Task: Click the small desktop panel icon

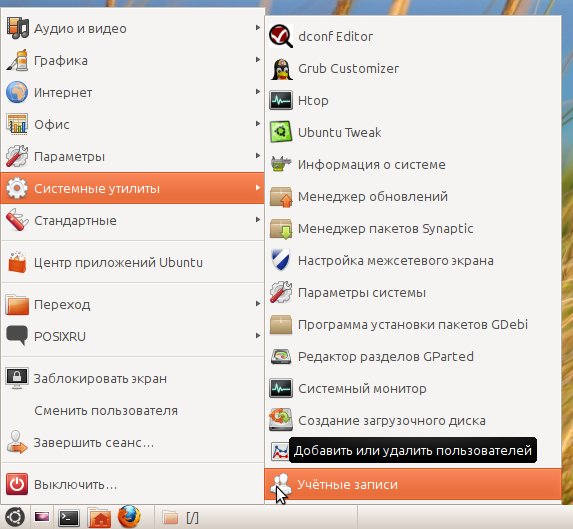Action: pyautogui.click(x=42, y=517)
